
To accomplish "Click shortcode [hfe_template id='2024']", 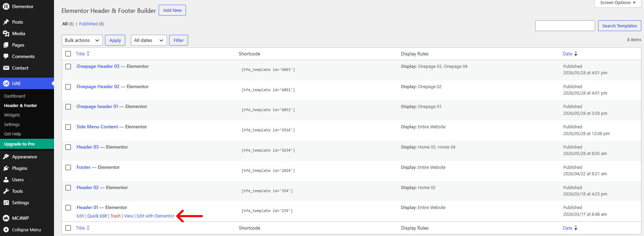I will pos(268,171).
